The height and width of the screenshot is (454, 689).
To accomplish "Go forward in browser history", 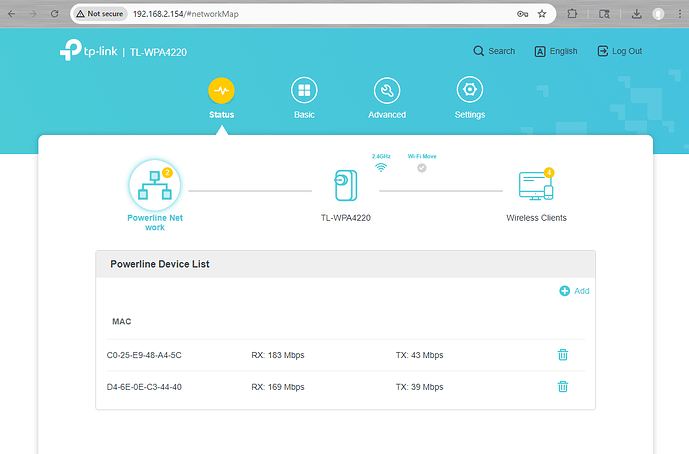I will 33,14.
